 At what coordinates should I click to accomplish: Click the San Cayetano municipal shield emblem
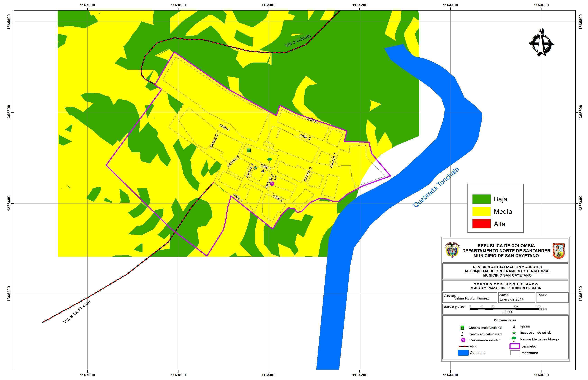[x=559, y=251]
